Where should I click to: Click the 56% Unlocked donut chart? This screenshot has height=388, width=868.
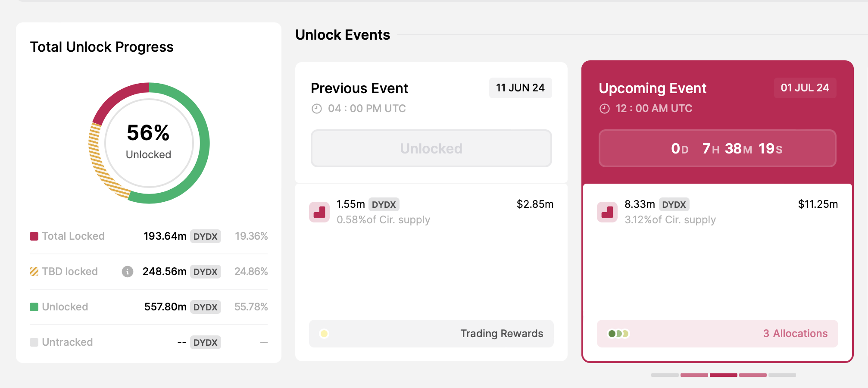tap(149, 143)
